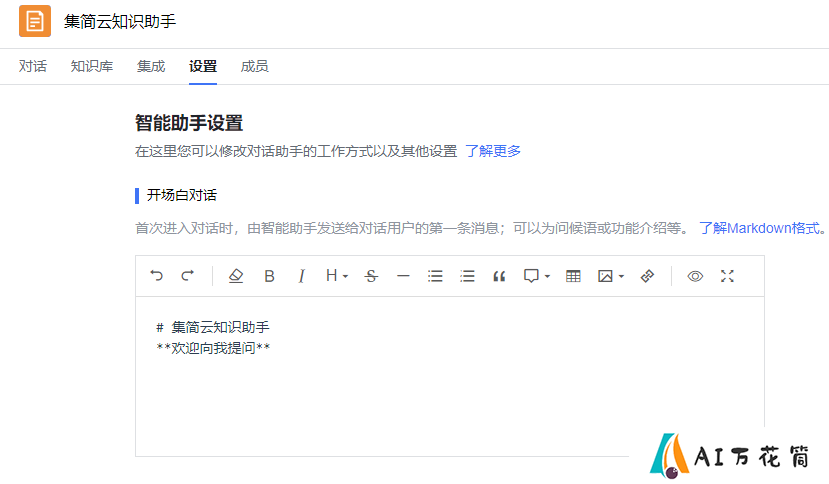Open the image insert dropdown
Image resolution: width=829 pixels, height=484 pixels.
(x=611, y=276)
